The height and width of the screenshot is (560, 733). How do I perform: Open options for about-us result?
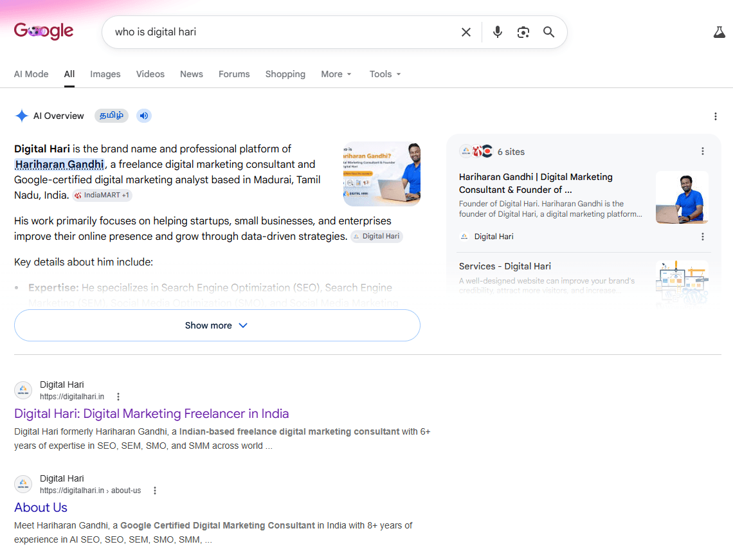click(x=155, y=491)
